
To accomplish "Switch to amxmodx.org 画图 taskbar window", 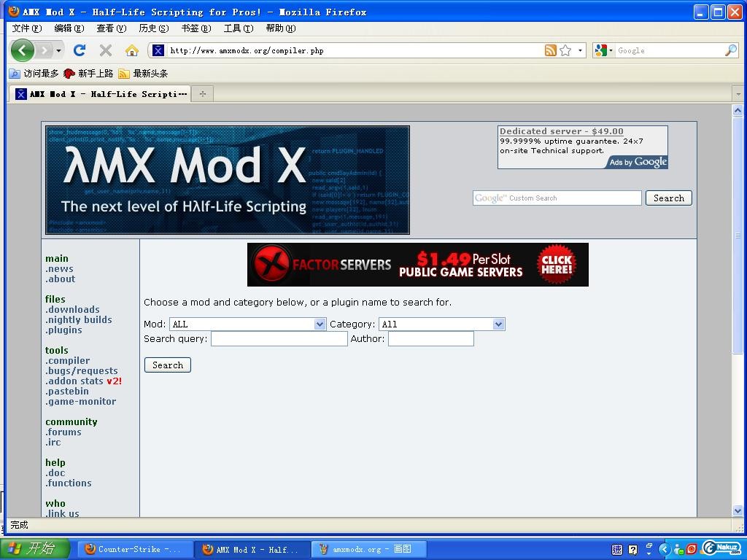I will (368, 549).
